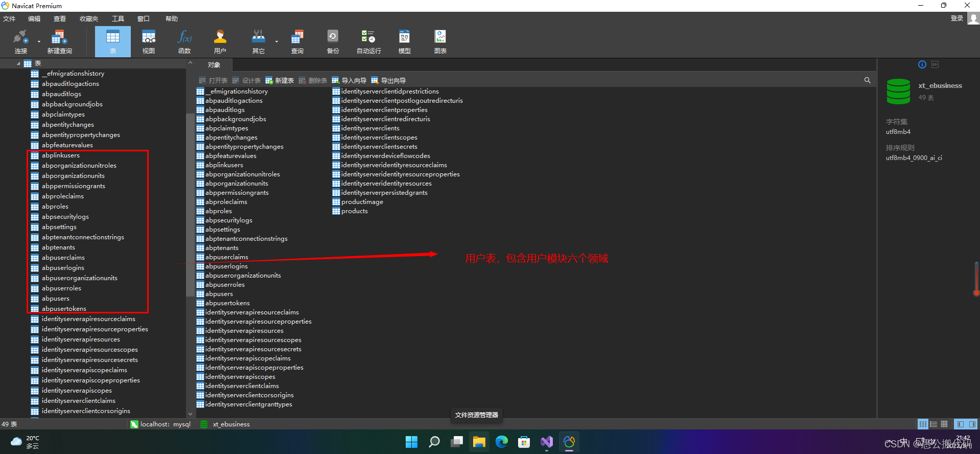980x454 pixels.
Task: Open the 收藏夹 menu
Action: tap(89, 18)
